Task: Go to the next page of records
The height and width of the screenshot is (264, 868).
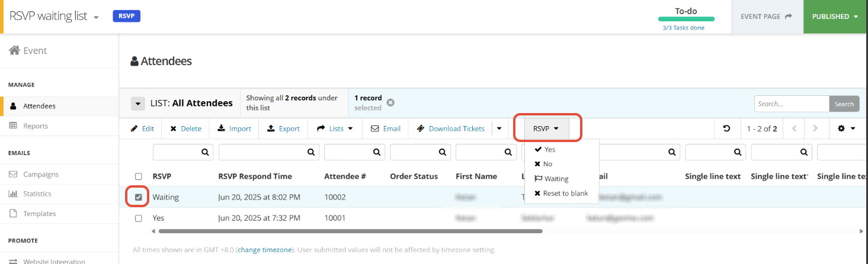Action: point(815,128)
